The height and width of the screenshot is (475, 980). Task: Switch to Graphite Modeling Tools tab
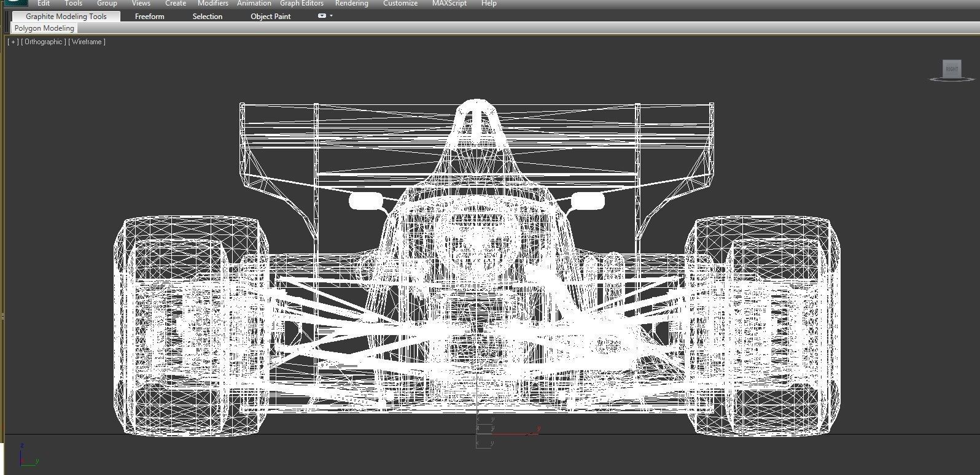(66, 17)
